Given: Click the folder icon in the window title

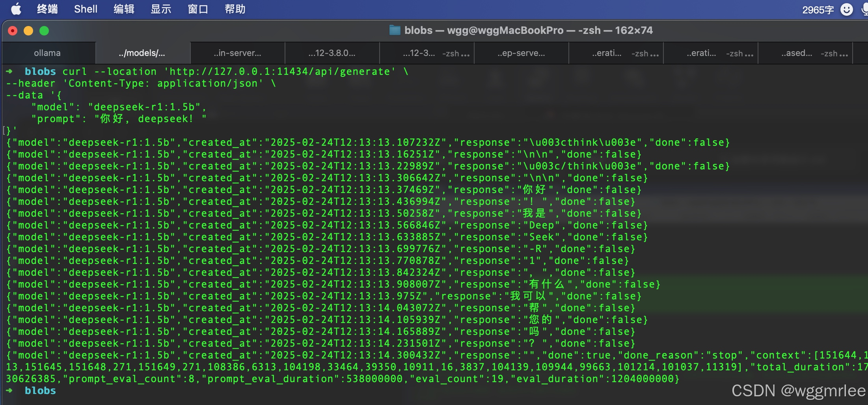Looking at the screenshot, I should coord(395,30).
